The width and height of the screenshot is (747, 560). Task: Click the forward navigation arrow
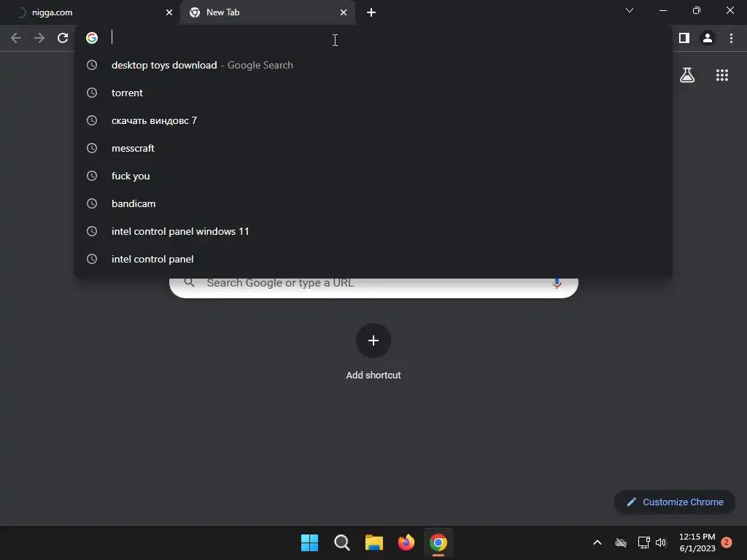pyautogui.click(x=39, y=38)
